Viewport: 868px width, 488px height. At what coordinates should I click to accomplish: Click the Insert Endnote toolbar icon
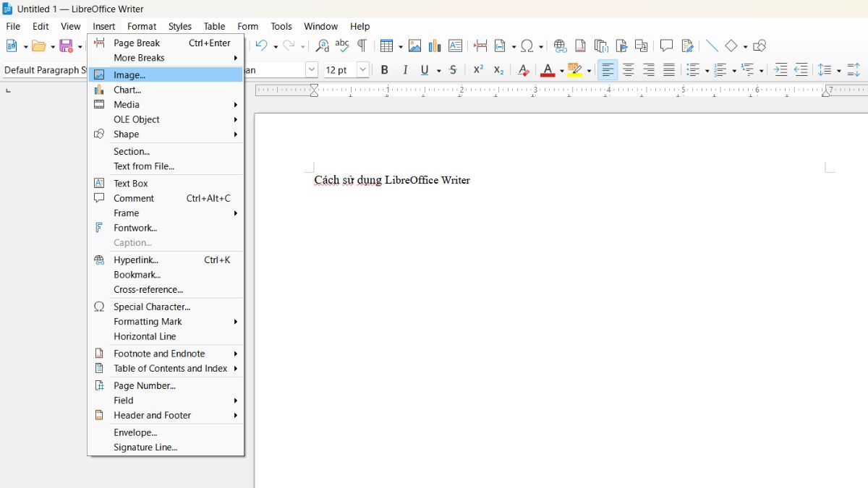(600, 46)
